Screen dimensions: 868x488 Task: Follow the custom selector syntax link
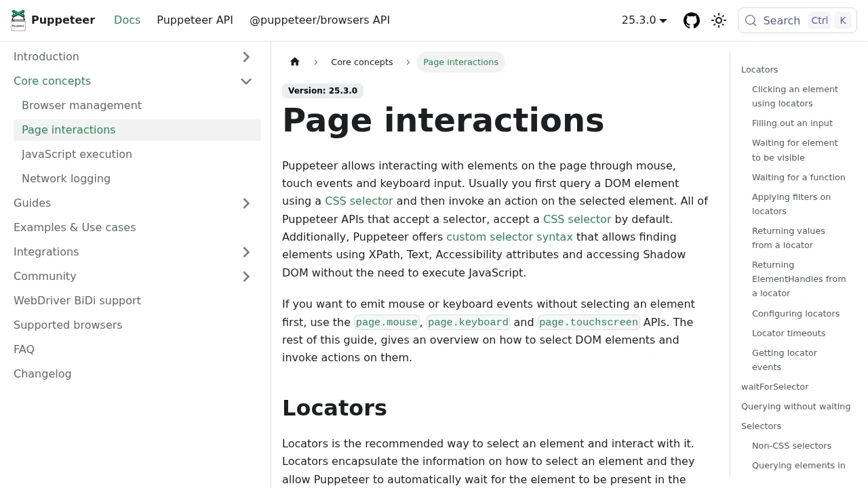click(x=509, y=237)
